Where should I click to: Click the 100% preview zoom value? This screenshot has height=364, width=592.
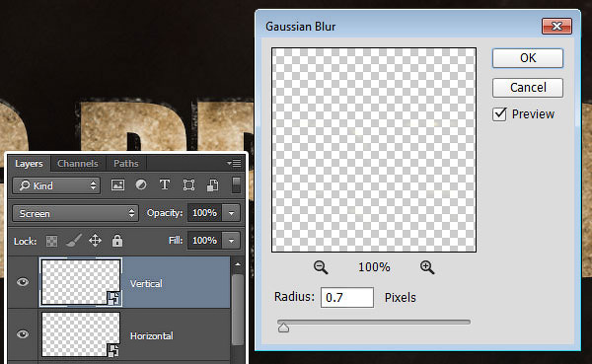click(x=374, y=267)
